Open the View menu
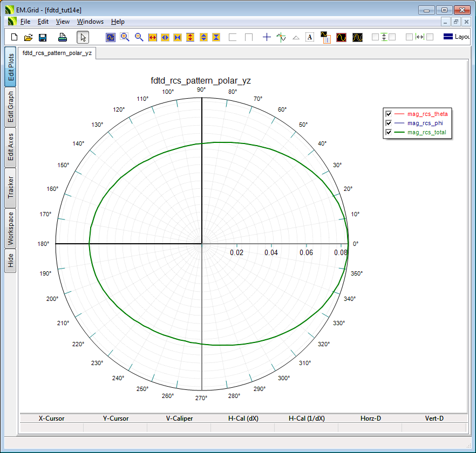This screenshot has width=476, height=453. coord(63,22)
